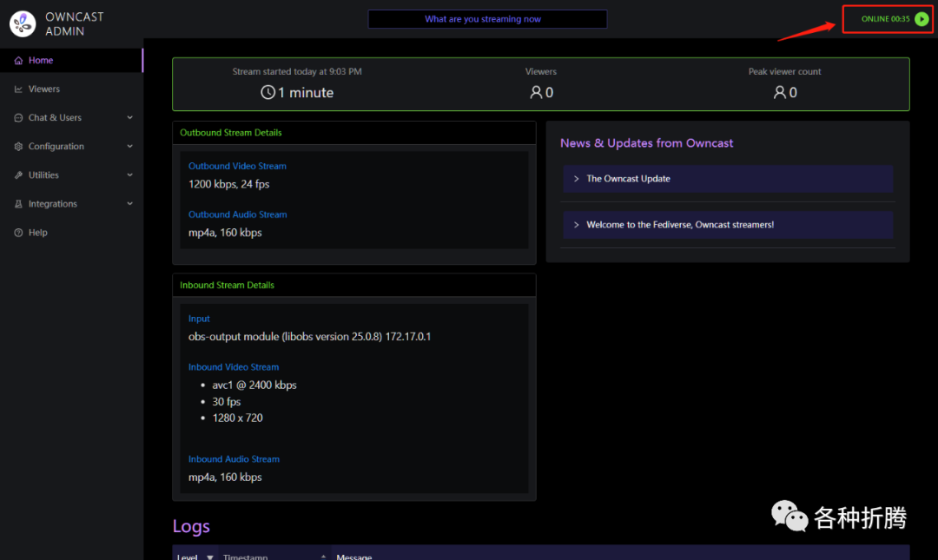938x560 pixels.
Task: Click the OWNCAST ADMIN title
Action: (x=75, y=24)
